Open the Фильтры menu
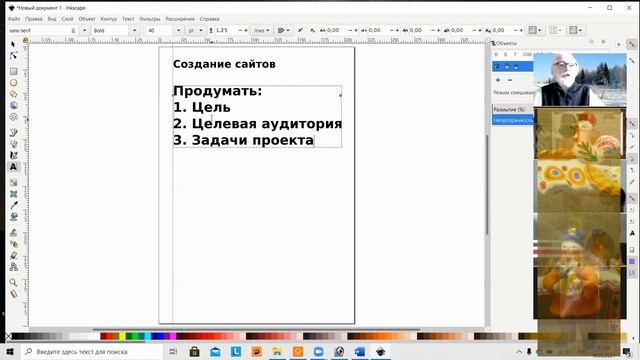The height and width of the screenshot is (360, 640). [150, 19]
